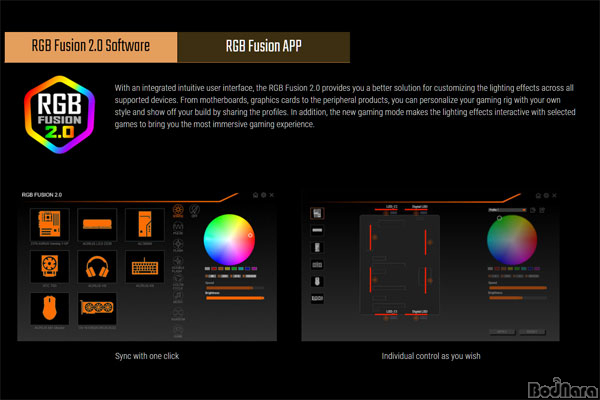Click the 'Individual control as you wish' caption
The height and width of the screenshot is (400, 600).
coord(431,356)
